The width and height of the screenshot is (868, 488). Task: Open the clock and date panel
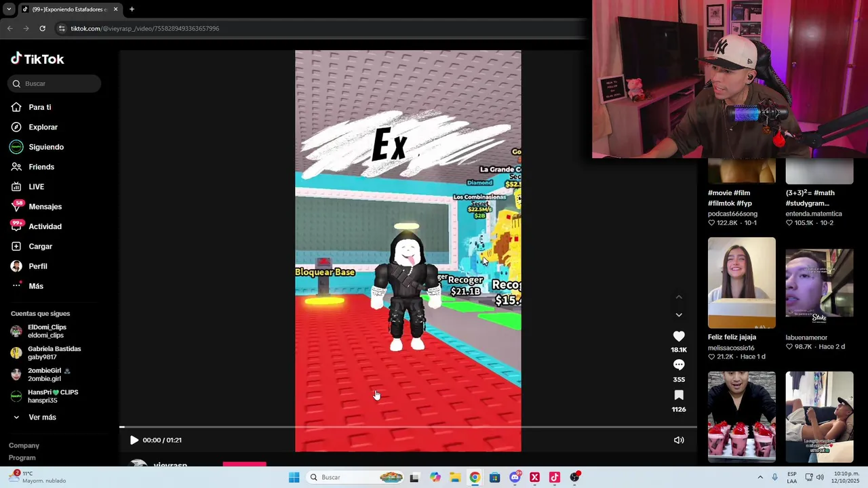click(x=846, y=477)
